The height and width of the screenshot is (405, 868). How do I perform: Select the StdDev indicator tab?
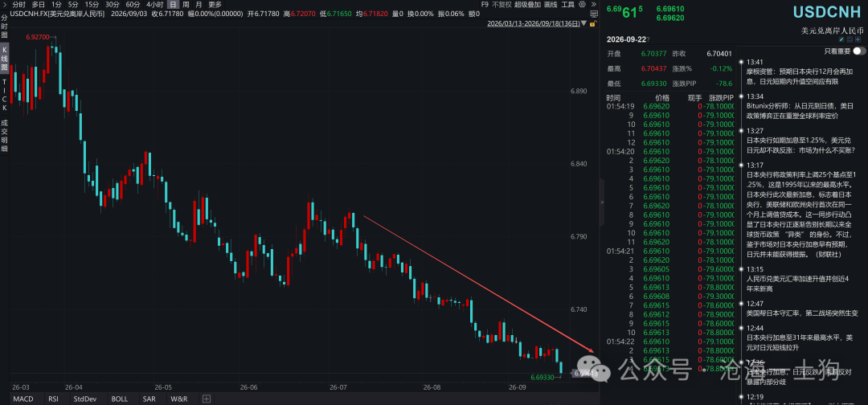pyautogui.click(x=84, y=399)
